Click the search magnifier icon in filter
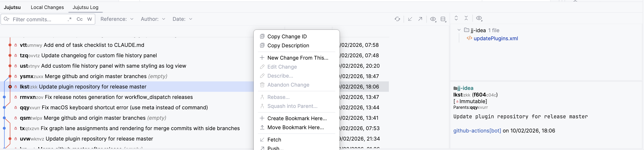Viewport: 644px width, 150px height. 6,19
